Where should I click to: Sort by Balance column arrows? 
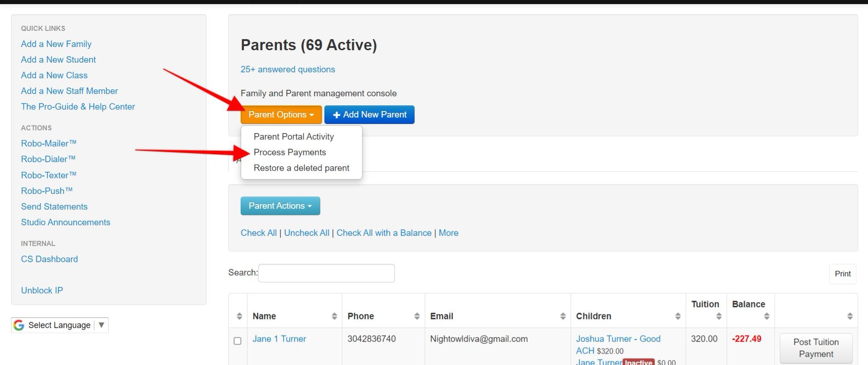(767, 316)
